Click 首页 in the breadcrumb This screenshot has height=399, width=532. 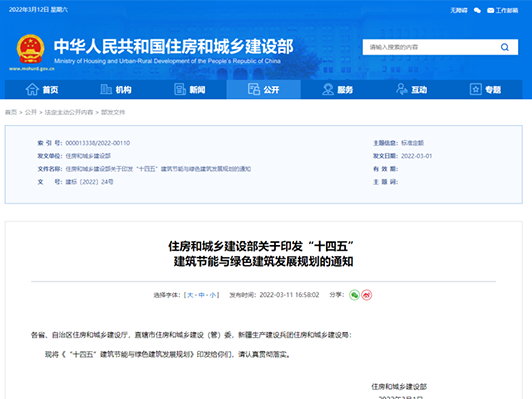[x=11, y=112]
